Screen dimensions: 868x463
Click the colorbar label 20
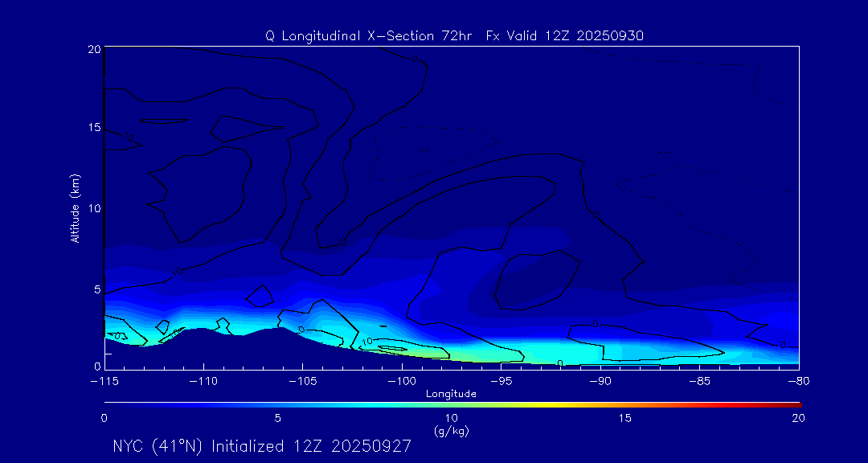coord(798,418)
